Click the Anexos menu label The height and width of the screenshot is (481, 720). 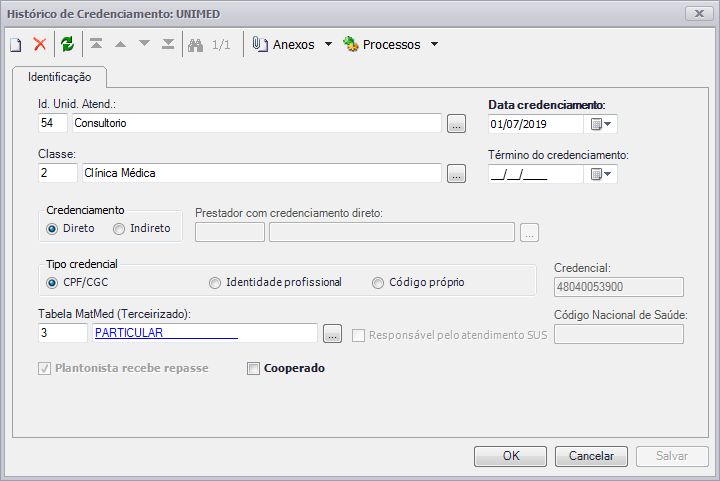pos(293,45)
